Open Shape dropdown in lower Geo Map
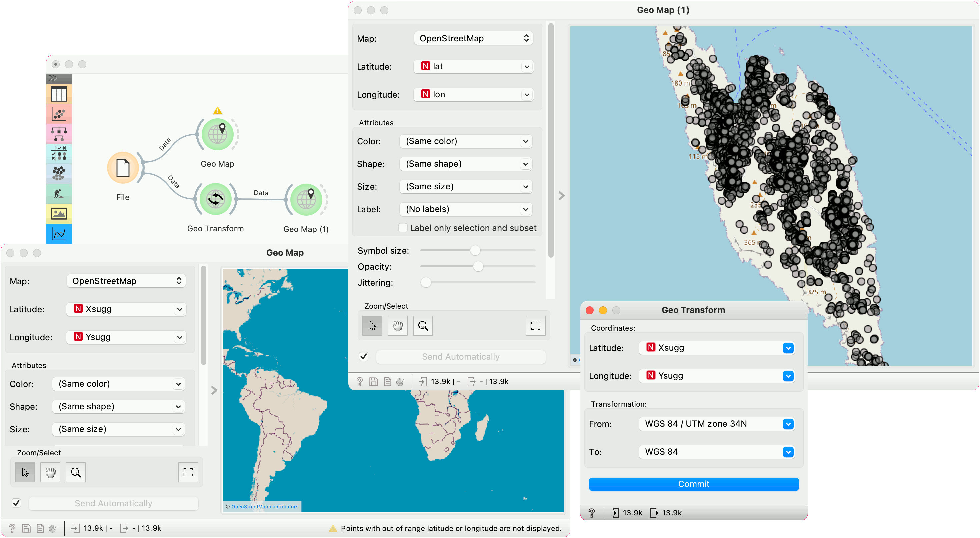 coord(118,406)
